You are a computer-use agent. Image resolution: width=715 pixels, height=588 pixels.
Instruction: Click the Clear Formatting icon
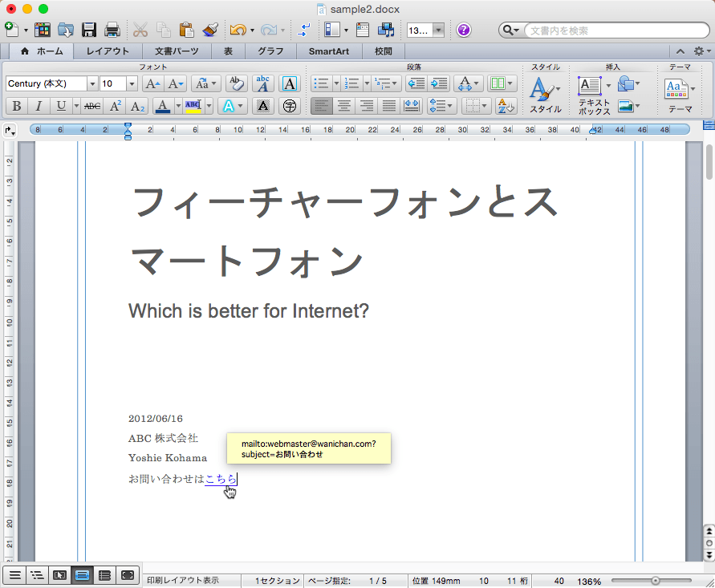236,83
